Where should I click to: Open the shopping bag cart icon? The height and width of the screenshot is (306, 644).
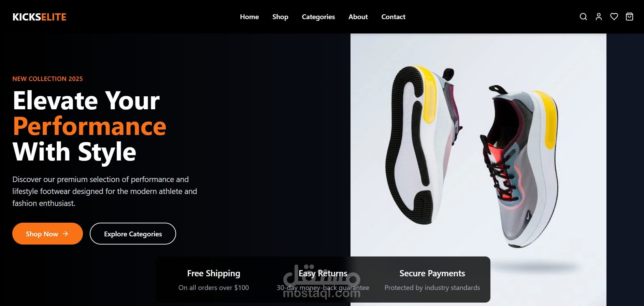coord(629,17)
